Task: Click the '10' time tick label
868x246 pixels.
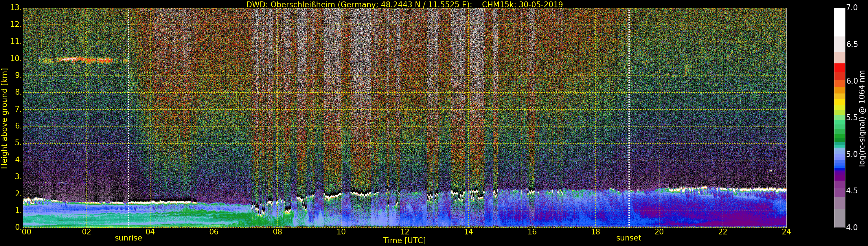Action: tap(341, 232)
